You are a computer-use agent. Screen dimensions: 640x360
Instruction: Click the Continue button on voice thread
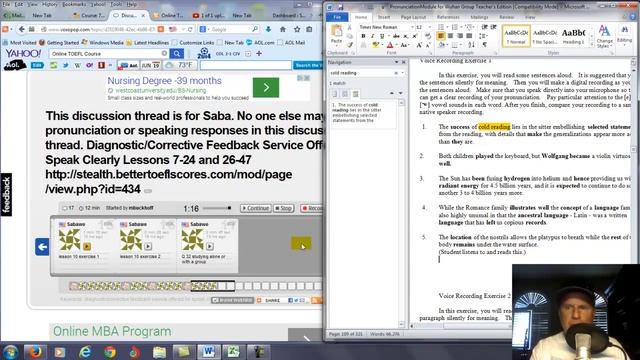pos(256,208)
